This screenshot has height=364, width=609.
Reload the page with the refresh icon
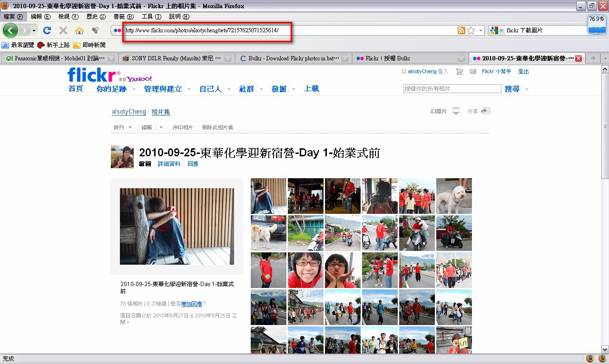[47, 30]
